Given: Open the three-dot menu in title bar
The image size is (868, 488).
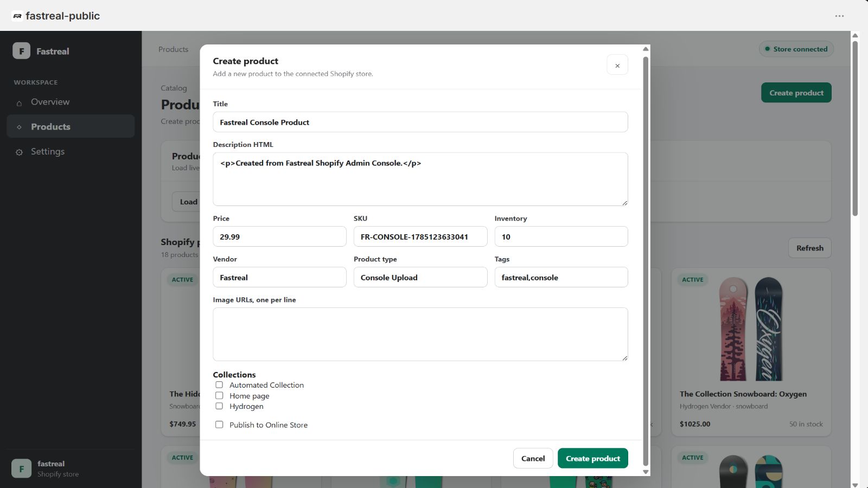Looking at the screenshot, I should click(839, 16).
